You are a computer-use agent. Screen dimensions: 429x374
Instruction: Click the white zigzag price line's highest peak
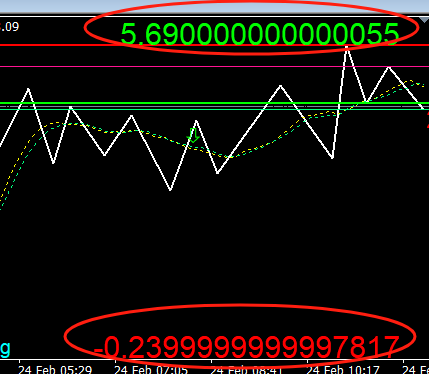click(347, 48)
